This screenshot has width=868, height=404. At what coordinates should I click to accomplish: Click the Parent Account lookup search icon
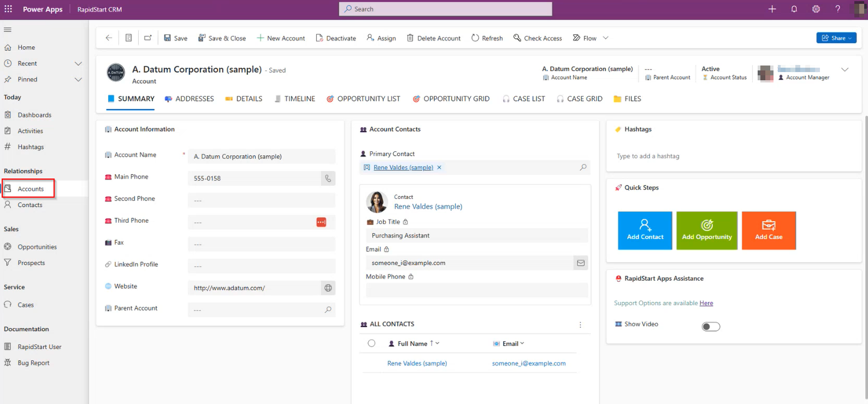328,310
